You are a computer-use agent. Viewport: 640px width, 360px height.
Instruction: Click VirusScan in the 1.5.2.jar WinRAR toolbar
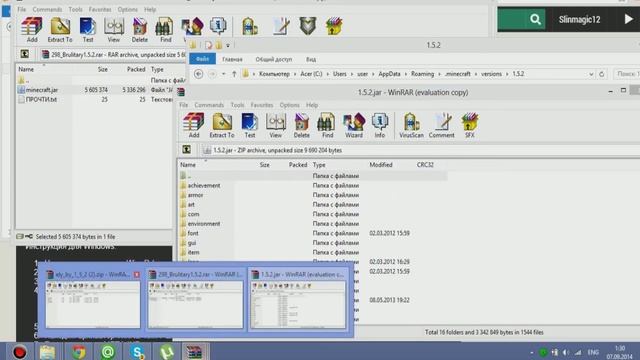tap(411, 125)
